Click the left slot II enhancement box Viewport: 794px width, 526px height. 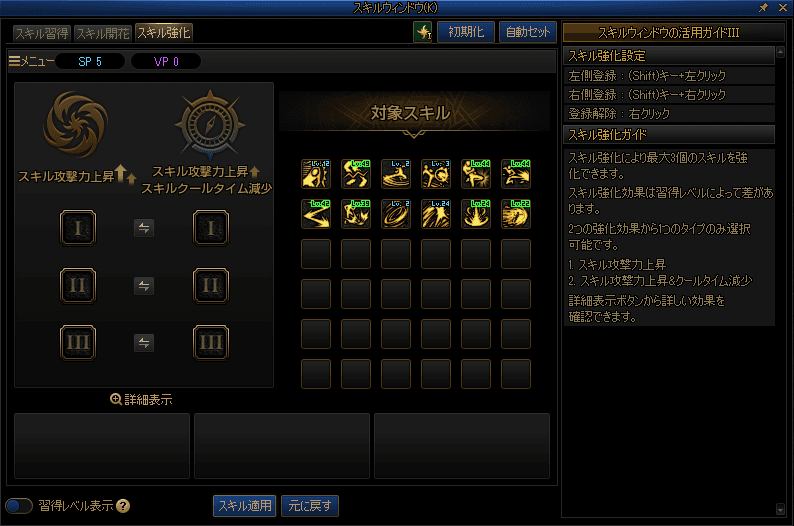77,286
